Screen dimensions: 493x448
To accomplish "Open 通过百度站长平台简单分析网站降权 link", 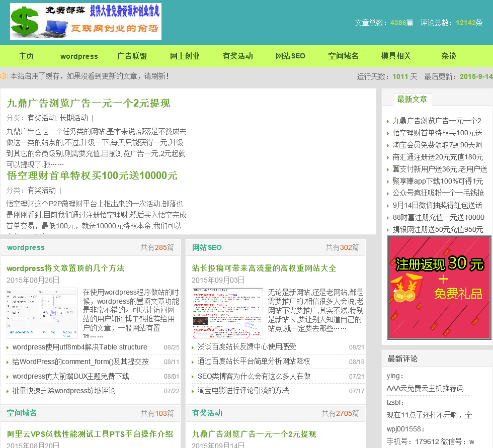I will pyautogui.click(x=254, y=362).
